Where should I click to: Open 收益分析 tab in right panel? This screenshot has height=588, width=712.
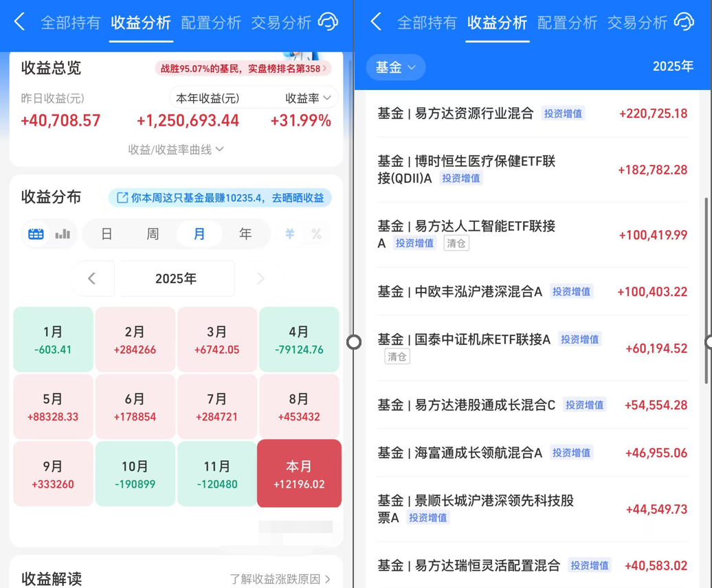497,23
